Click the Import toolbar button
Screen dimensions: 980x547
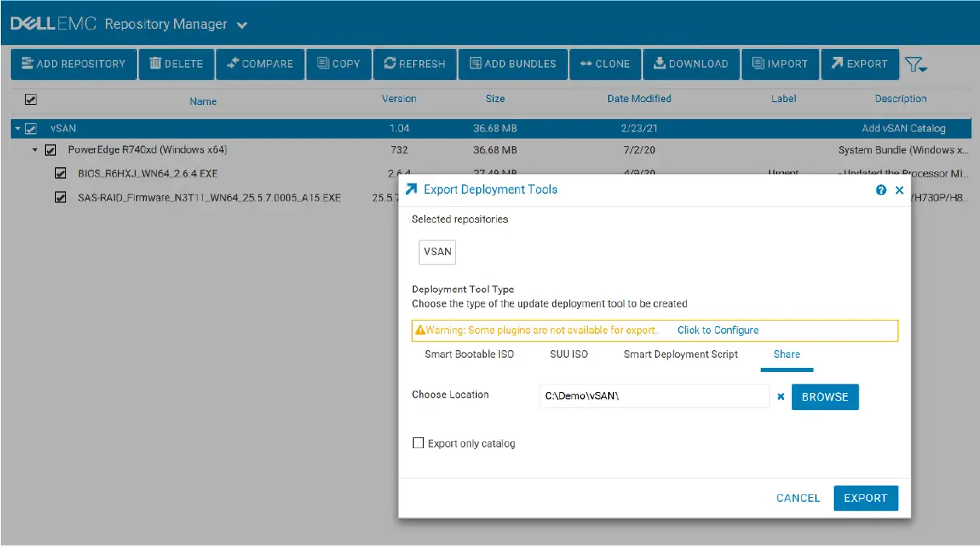[780, 64]
